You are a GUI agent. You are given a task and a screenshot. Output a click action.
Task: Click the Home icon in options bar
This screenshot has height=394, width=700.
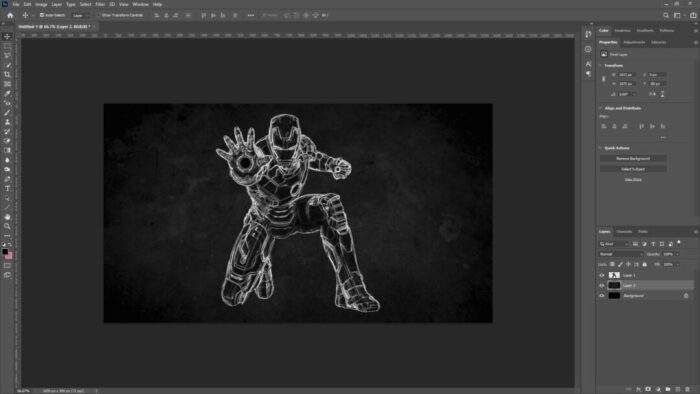point(10,15)
